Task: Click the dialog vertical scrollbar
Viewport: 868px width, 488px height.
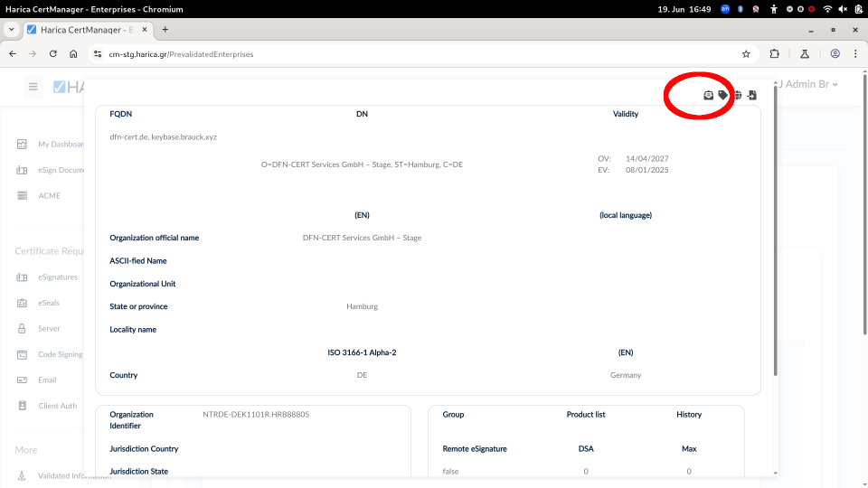Action: coord(775,230)
